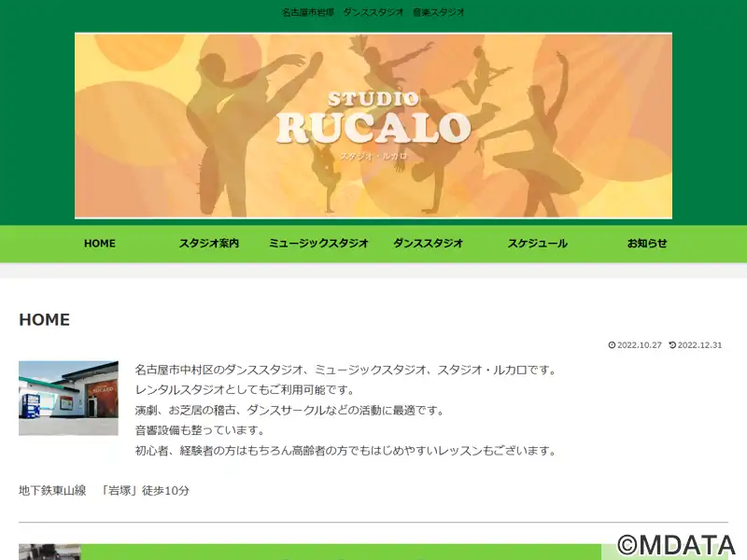This screenshot has width=747, height=560.
Task: Open the お知らせ menu item
Action: tap(647, 244)
